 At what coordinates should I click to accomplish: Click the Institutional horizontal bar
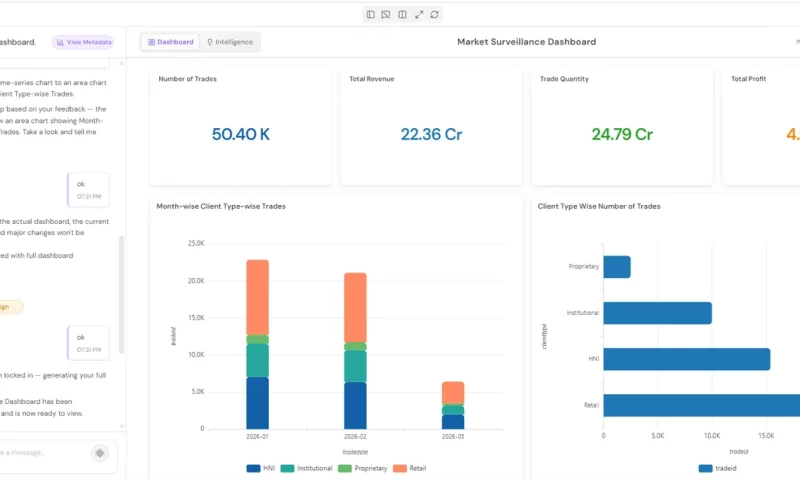point(658,313)
